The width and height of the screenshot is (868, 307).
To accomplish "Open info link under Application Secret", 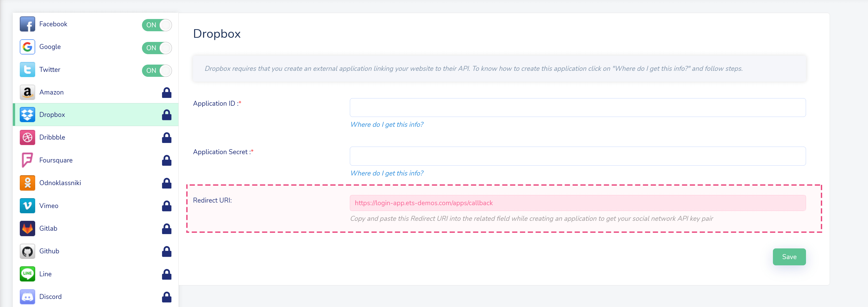I will pos(387,173).
